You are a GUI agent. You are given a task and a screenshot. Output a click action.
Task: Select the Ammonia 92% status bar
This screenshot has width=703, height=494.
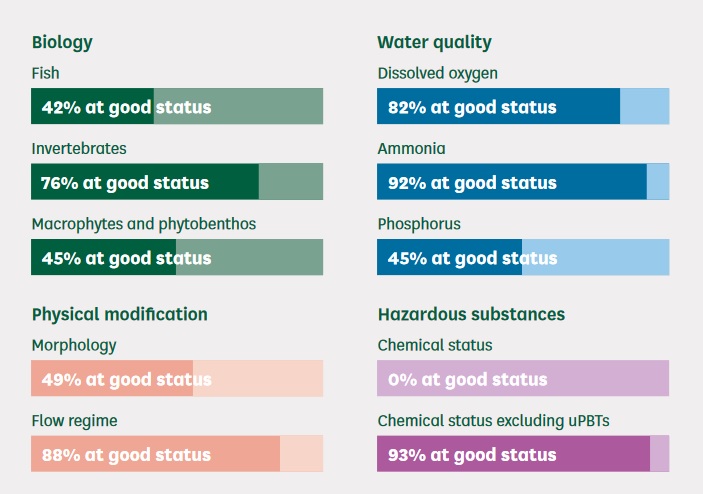[523, 182]
